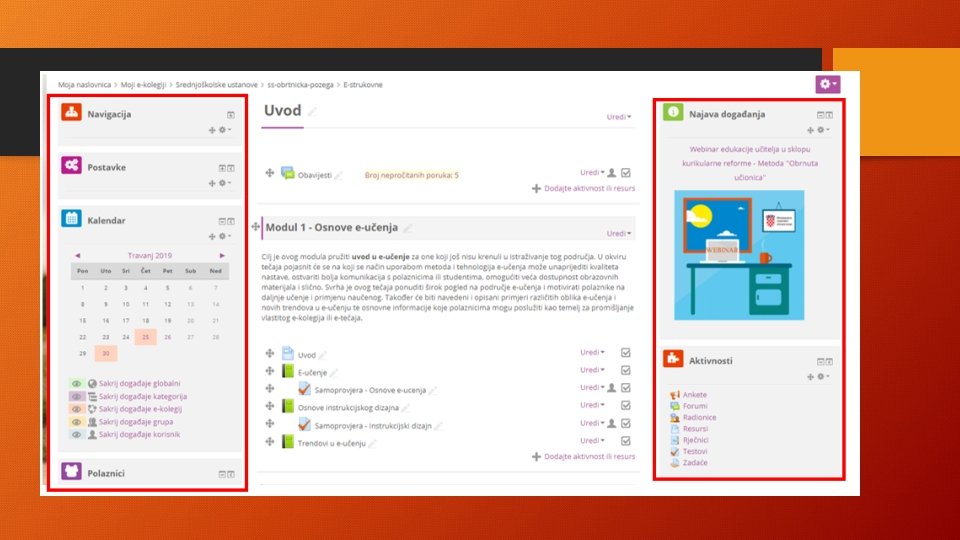The width and height of the screenshot is (960, 540).
Task: Select day 30 in the calendar
Action: [x=106, y=353]
